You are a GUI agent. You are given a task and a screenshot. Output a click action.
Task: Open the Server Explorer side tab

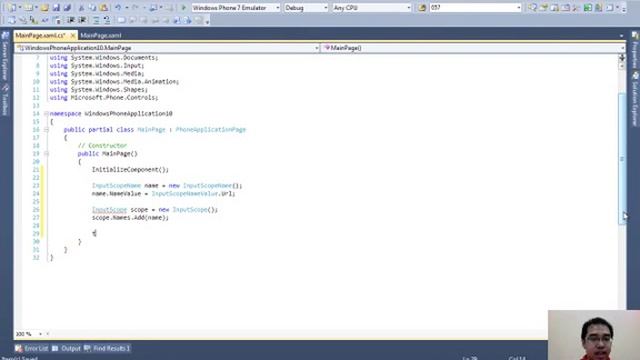point(5,57)
